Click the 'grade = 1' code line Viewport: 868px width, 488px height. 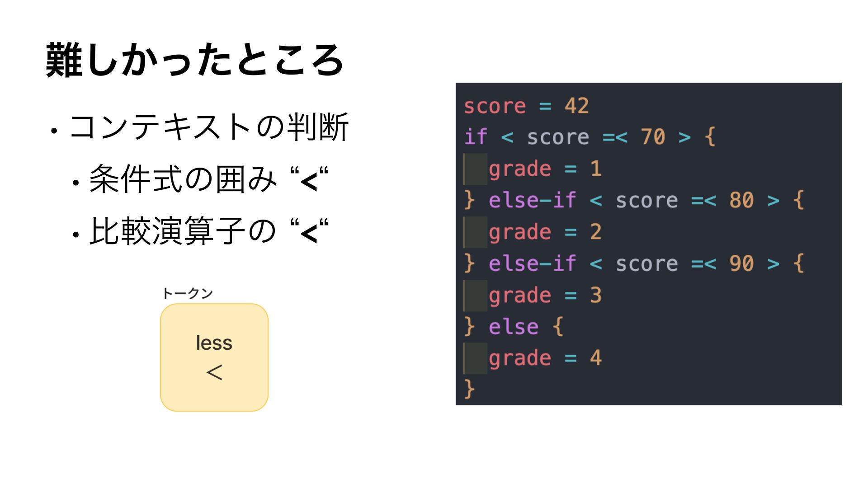(545, 169)
